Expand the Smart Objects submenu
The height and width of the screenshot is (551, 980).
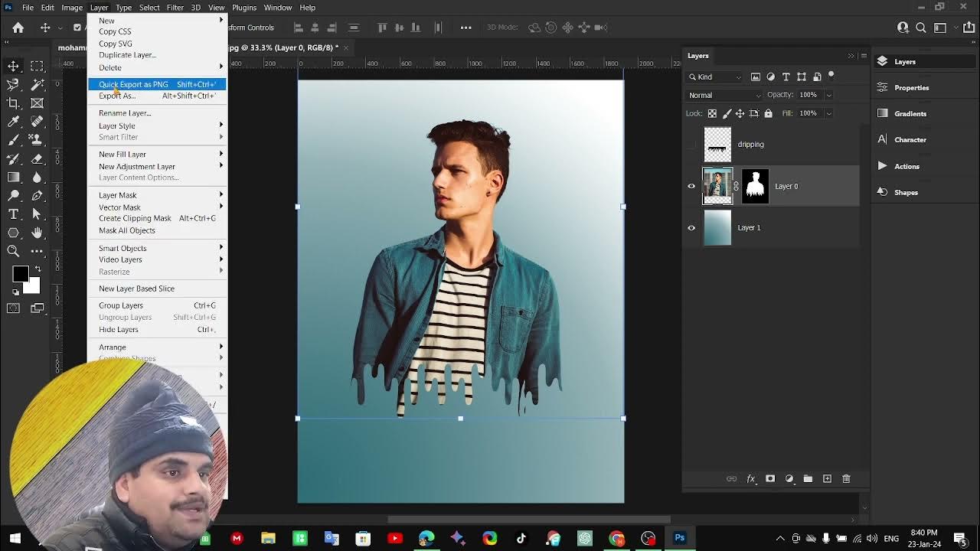click(x=157, y=248)
